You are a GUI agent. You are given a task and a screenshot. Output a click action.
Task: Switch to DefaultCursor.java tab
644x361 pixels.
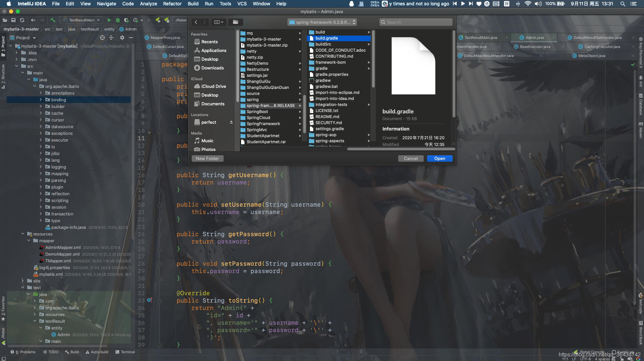tap(168, 47)
